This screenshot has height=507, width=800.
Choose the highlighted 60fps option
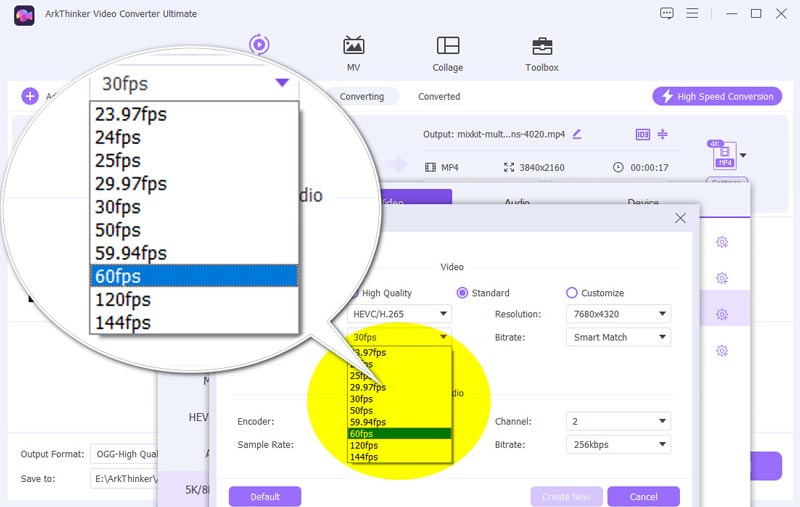399,434
